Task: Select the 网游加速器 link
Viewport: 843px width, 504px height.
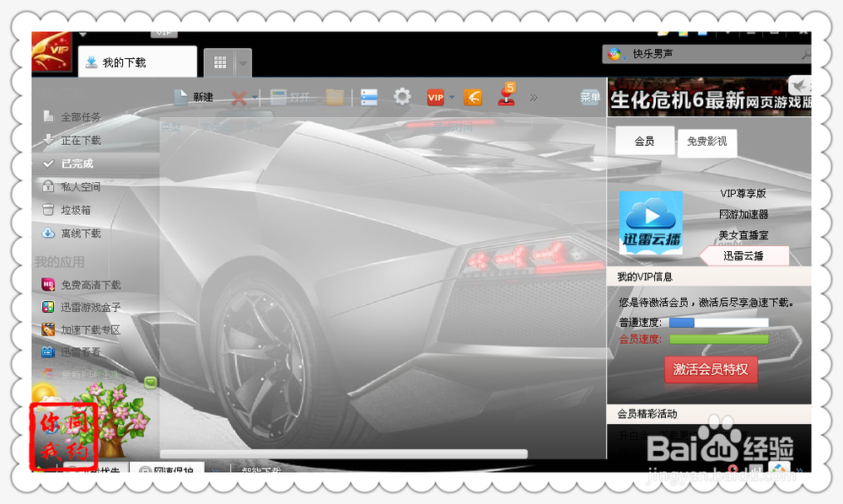Action: point(744,214)
